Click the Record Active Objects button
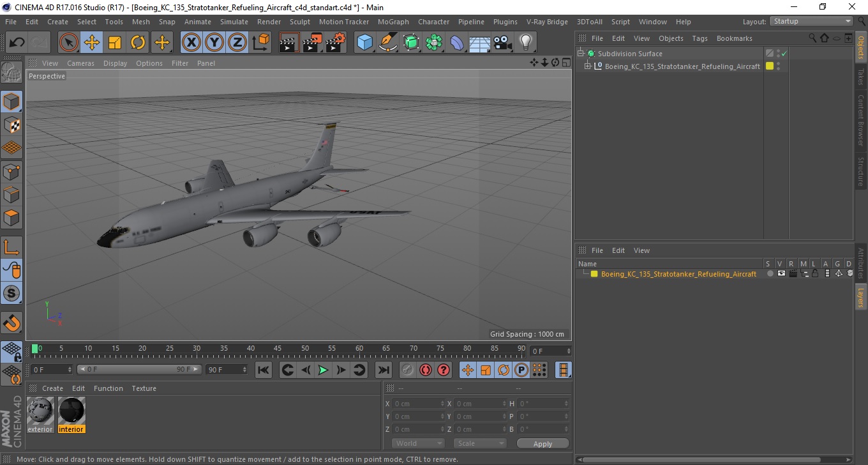868x465 pixels. [x=407, y=370]
